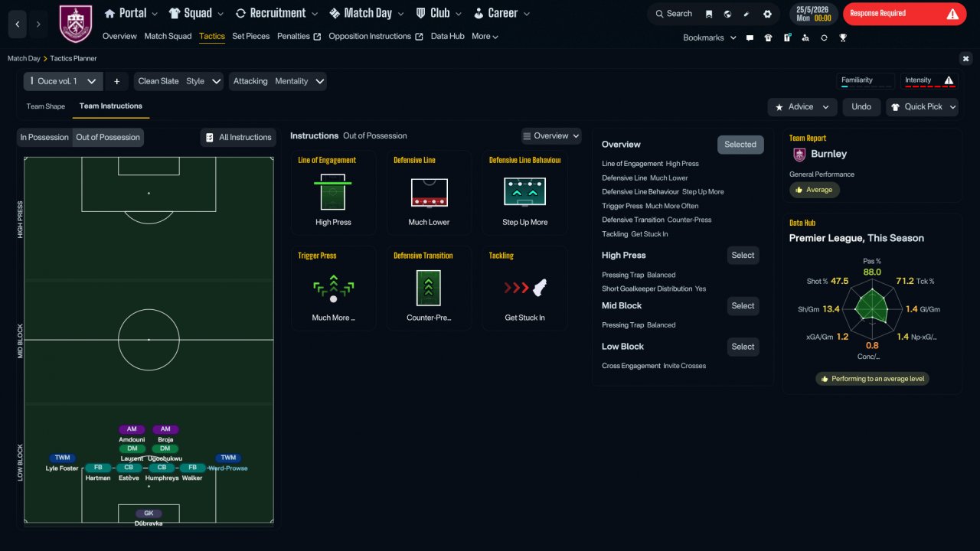
Task: Open the Squad main menu
Action: [x=194, y=13]
